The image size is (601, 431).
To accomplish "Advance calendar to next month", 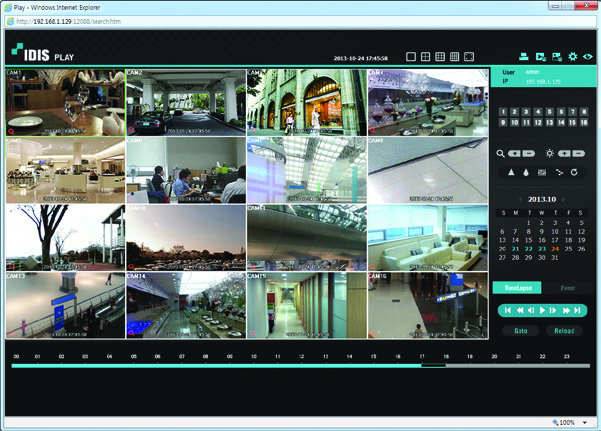I will point(565,200).
